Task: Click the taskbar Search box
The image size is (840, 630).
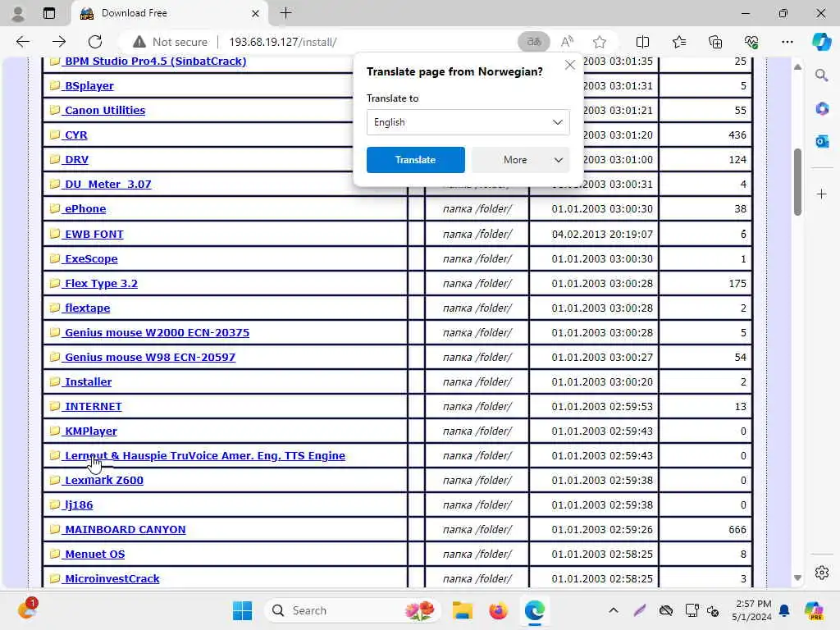Action: pyautogui.click(x=353, y=610)
